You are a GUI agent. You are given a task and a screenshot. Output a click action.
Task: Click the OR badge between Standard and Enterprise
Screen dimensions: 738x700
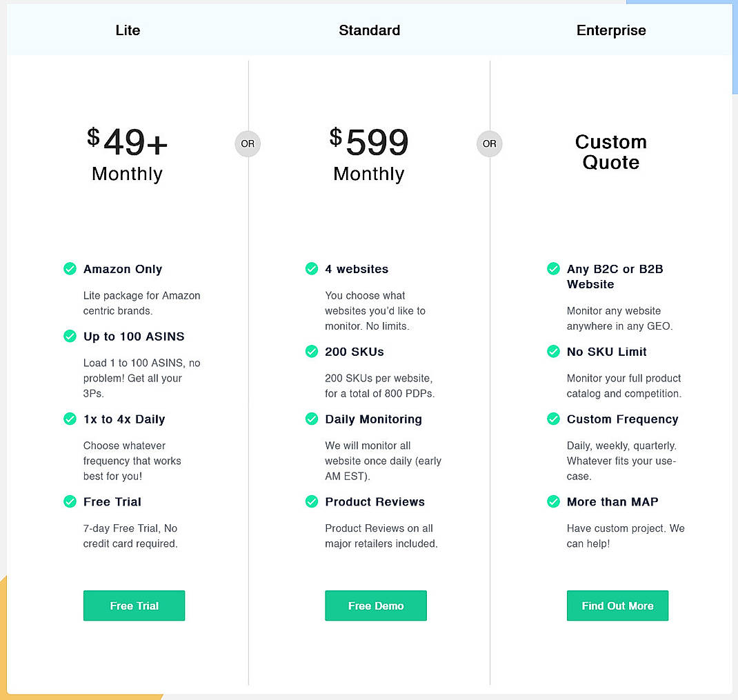490,143
